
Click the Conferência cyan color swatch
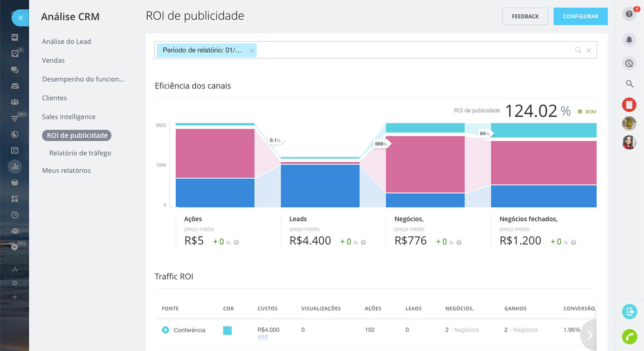(x=227, y=330)
